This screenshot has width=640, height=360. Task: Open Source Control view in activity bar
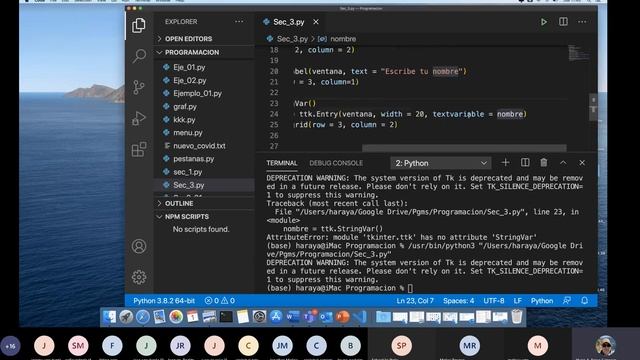139,87
